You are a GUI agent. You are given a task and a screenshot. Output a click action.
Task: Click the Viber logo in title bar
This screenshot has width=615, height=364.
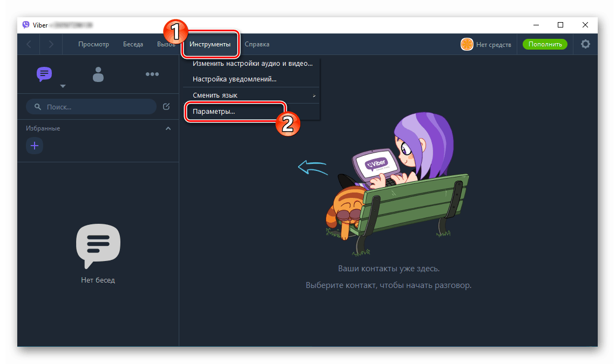(x=26, y=25)
